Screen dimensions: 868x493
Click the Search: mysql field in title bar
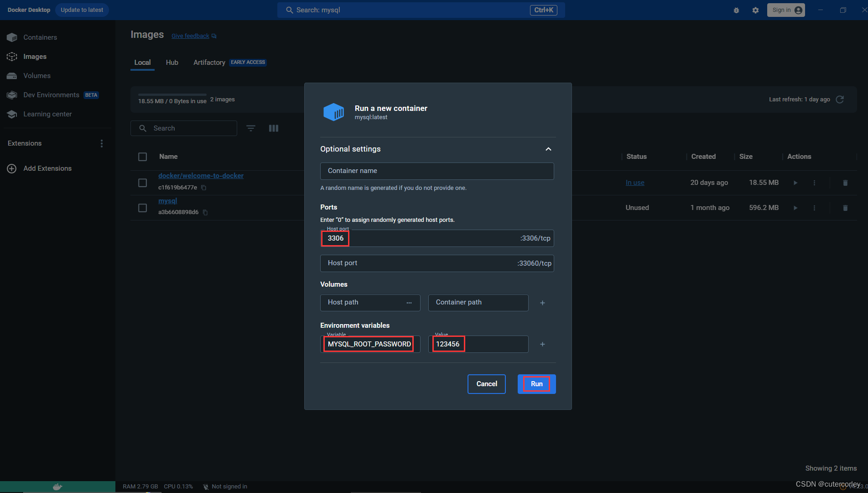pos(421,10)
